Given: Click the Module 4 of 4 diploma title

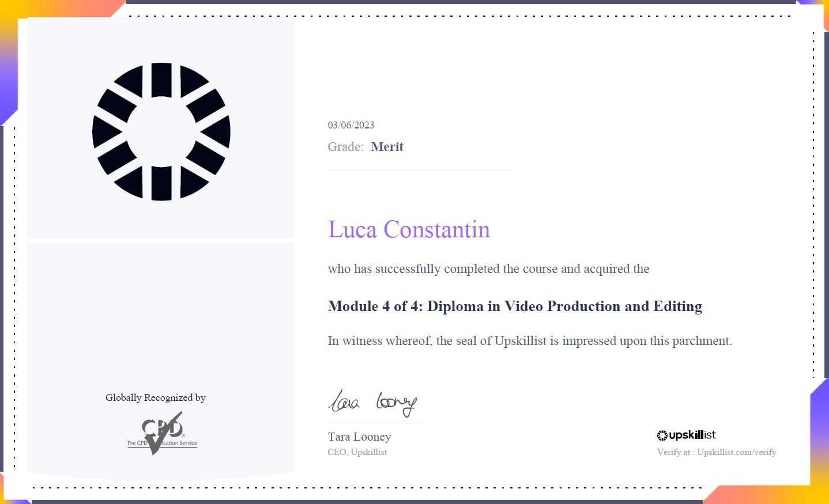Looking at the screenshot, I should (x=515, y=306).
